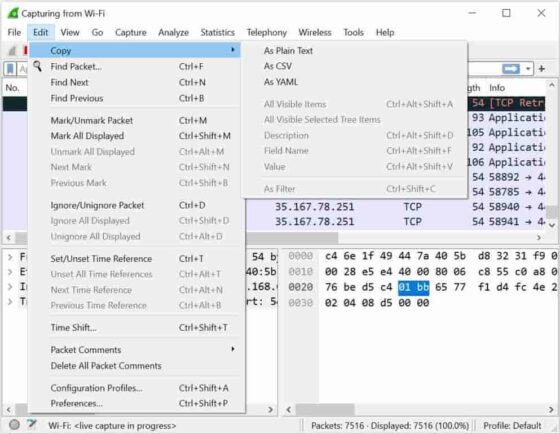This screenshot has height=434, width=560.
Task: Choose Find Packet... menu item
Action: 135,66
